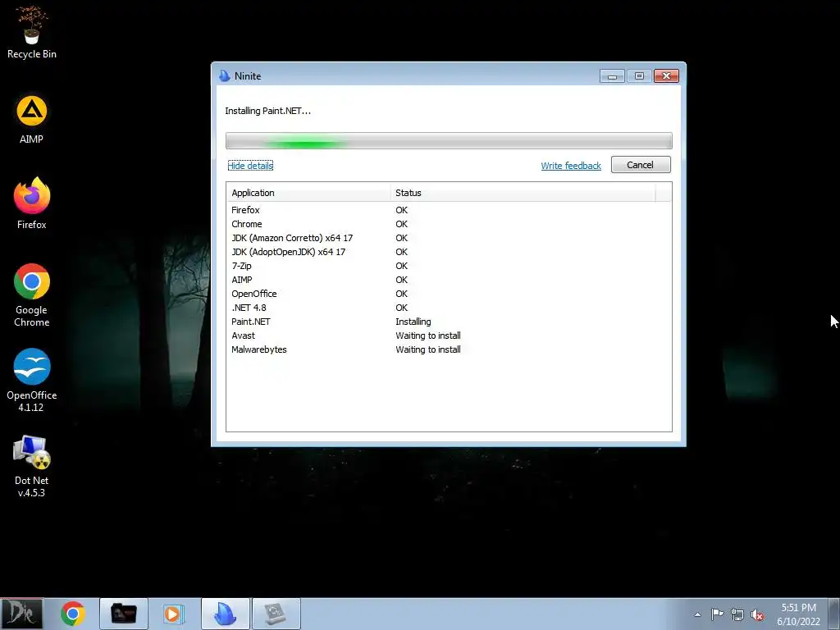Click Malwarebytes' Waiting to install status
Viewport: 840px width, 630px height.
click(x=428, y=349)
